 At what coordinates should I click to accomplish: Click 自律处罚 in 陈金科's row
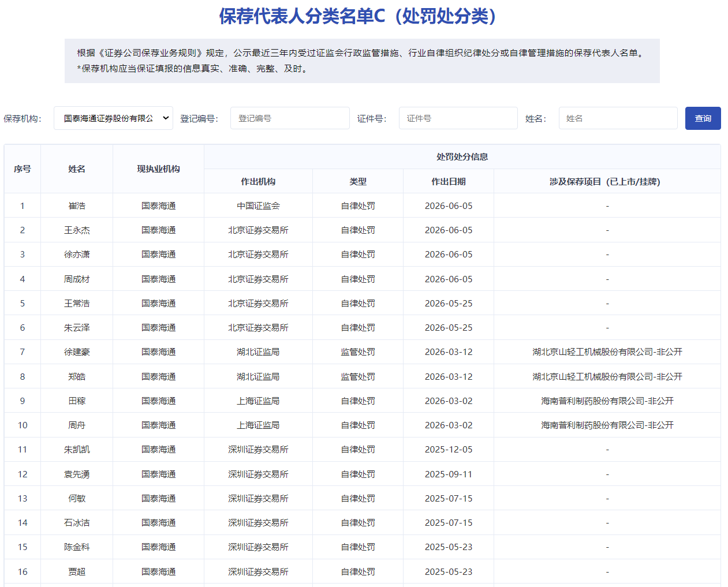[x=358, y=547]
